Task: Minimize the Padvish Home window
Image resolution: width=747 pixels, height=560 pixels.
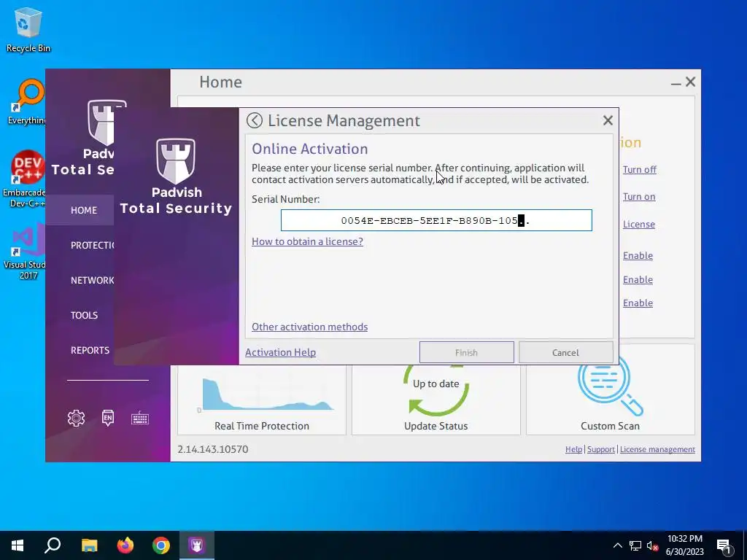Action: 676,82
